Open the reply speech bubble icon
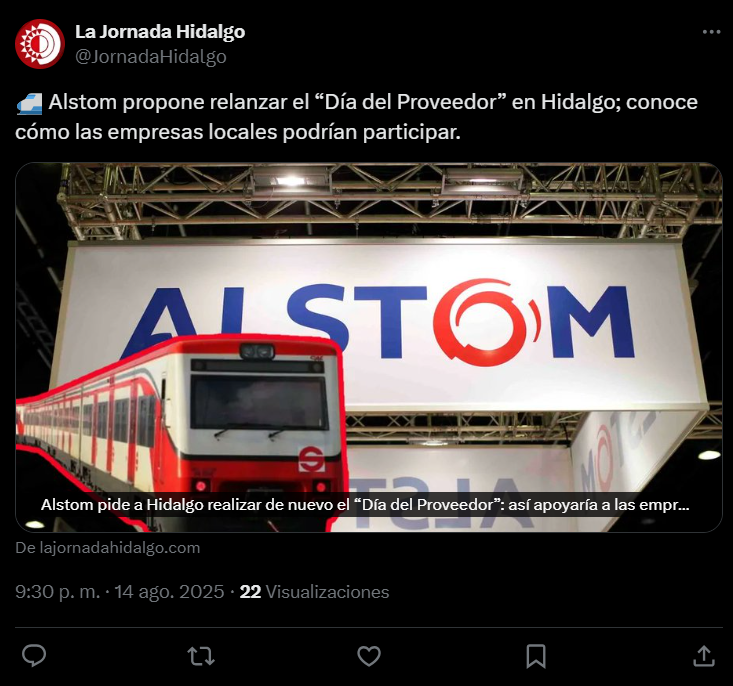733x686 pixels. 34,655
